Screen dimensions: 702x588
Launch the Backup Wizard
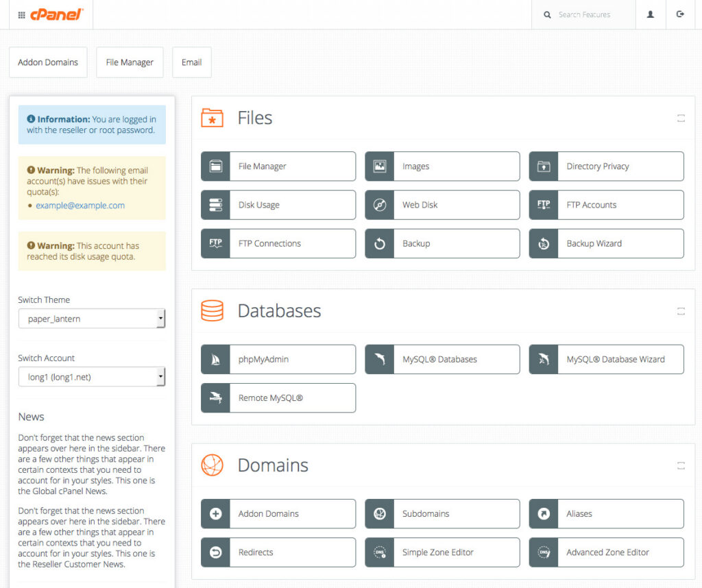click(x=606, y=243)
